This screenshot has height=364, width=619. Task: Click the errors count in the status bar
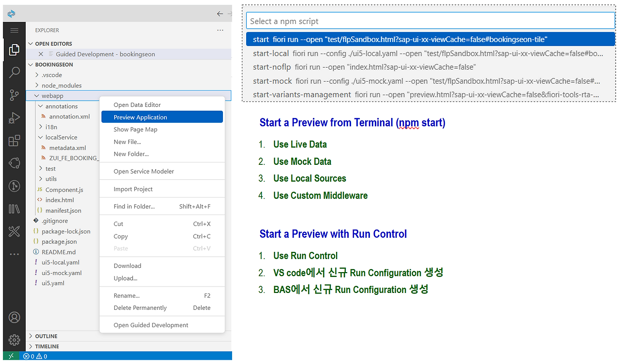[28, 356]
